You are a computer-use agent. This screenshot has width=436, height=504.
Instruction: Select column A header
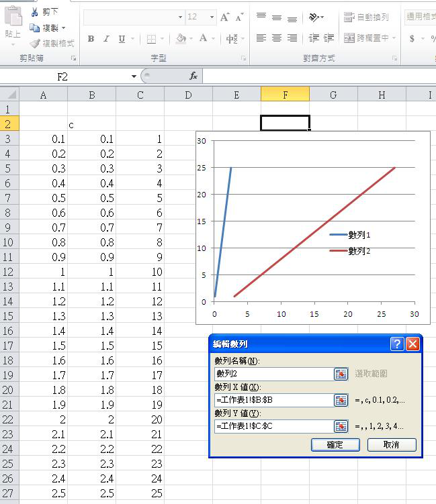click(44, 95)
